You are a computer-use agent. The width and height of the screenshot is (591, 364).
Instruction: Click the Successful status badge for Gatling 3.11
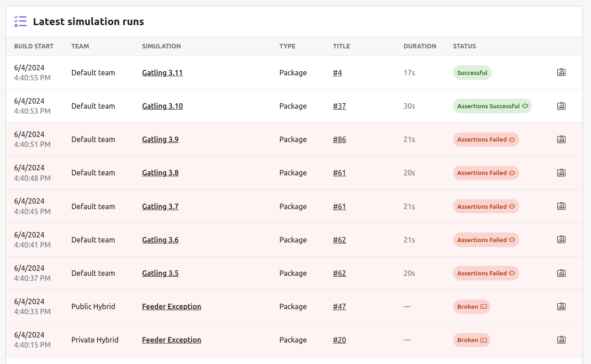pos(472,73)
